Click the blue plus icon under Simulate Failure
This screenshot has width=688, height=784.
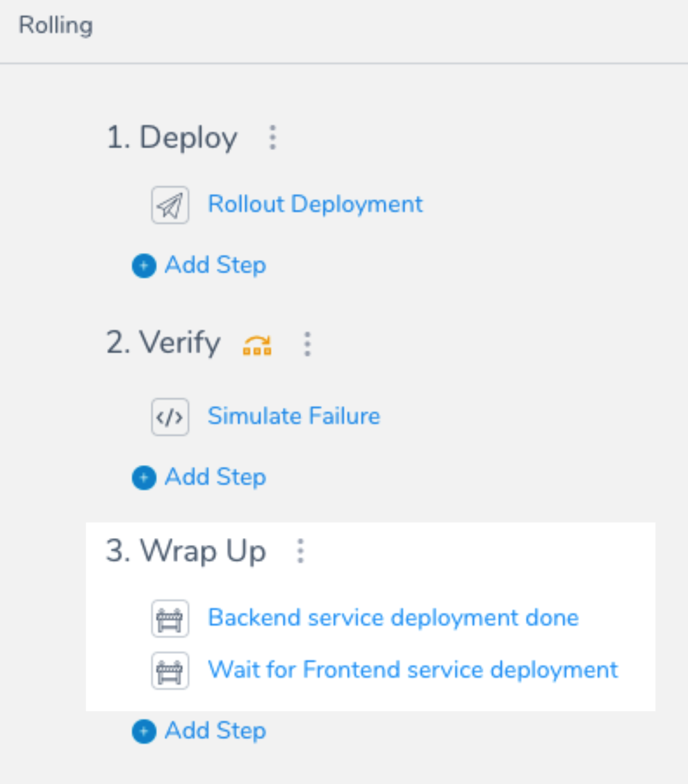coord(144,478)
